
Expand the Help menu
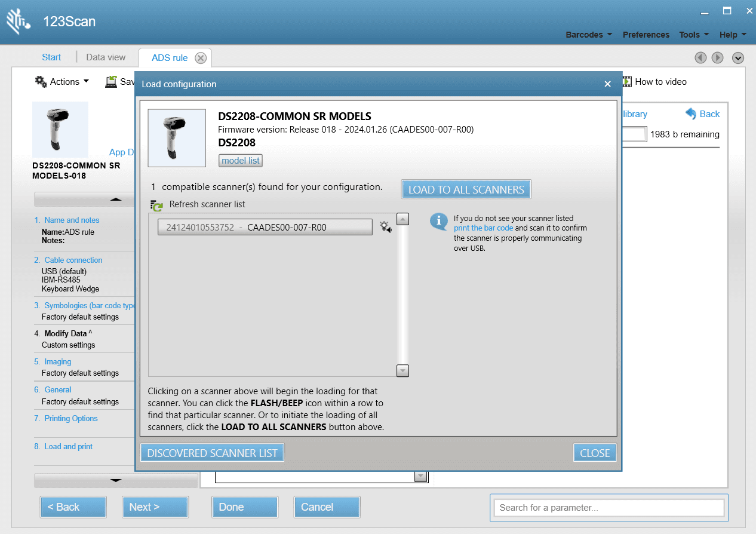pos(733,35)
